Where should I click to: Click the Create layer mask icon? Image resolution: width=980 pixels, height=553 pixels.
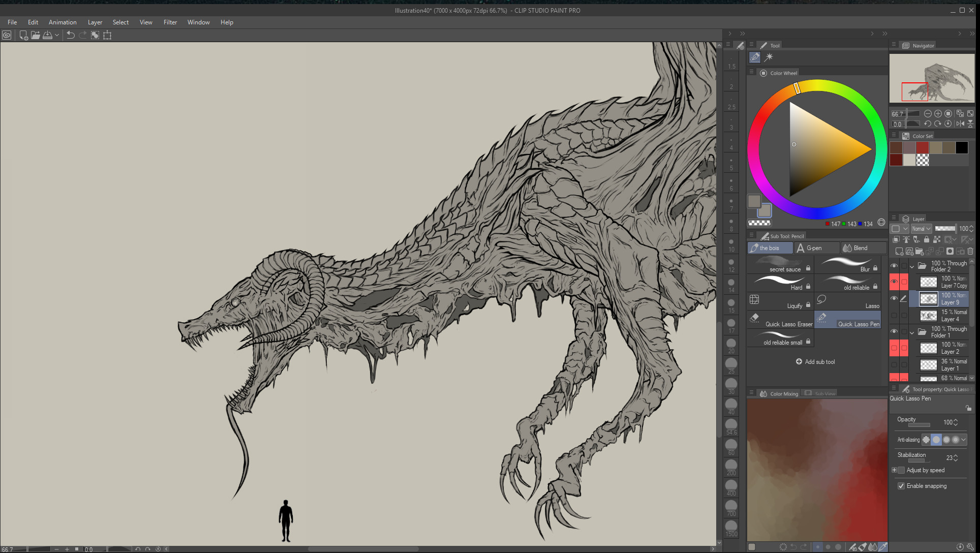pyautogui.click(x=950, y=251)
